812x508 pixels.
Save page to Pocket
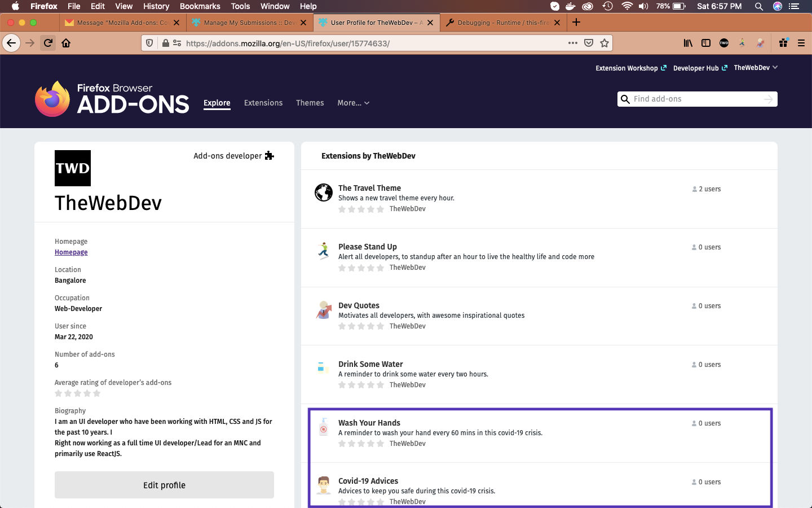[589, 43]
